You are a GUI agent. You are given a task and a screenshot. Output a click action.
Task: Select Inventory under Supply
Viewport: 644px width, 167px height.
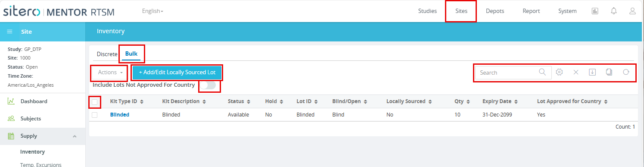tap(33, 152)
